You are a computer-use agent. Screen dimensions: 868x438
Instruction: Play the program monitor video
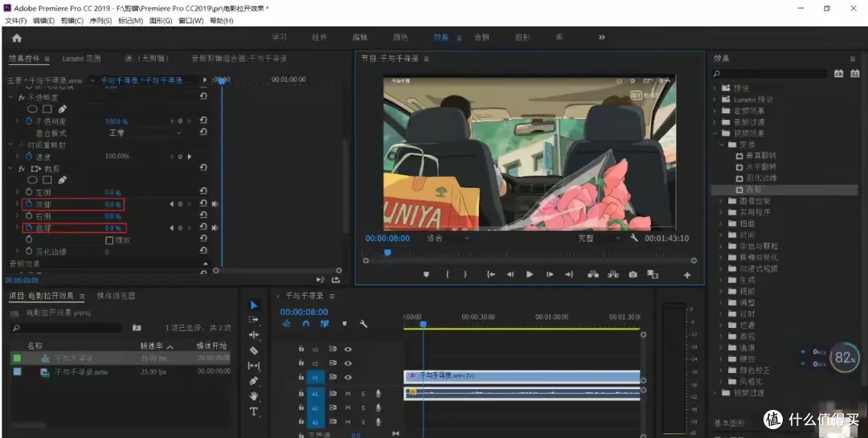[x=530, y=274]
